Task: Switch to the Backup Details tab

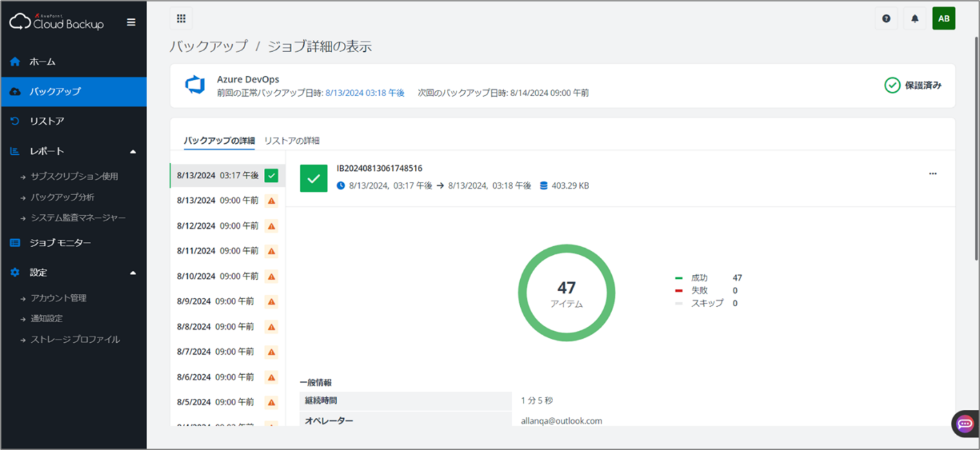Action: pos(219,140)
